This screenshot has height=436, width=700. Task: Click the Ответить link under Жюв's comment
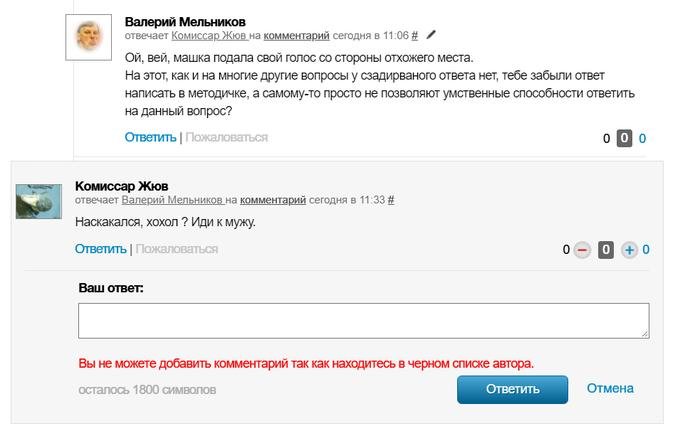coord(100,249)
